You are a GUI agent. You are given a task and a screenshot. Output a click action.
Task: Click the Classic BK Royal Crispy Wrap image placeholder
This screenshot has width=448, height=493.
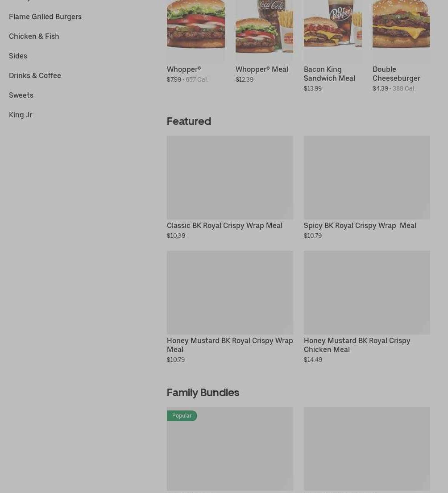pyautogui.click(x=230, y=177)
